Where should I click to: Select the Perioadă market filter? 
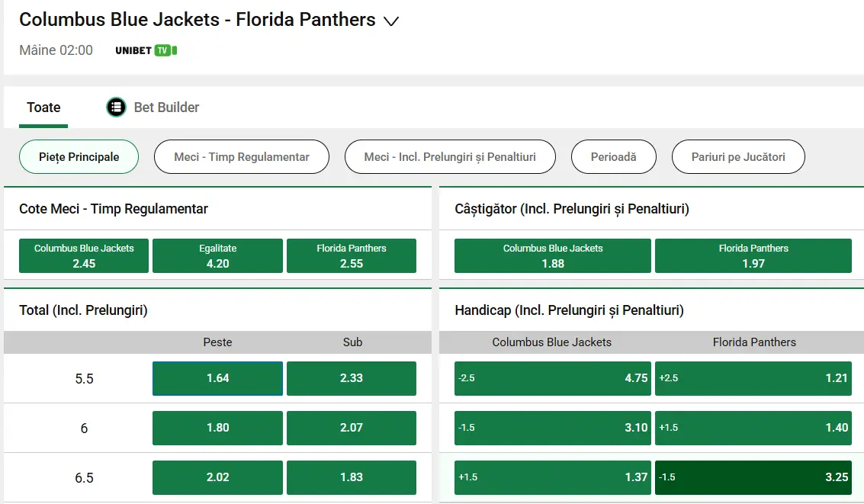click(x=613, y=156)
